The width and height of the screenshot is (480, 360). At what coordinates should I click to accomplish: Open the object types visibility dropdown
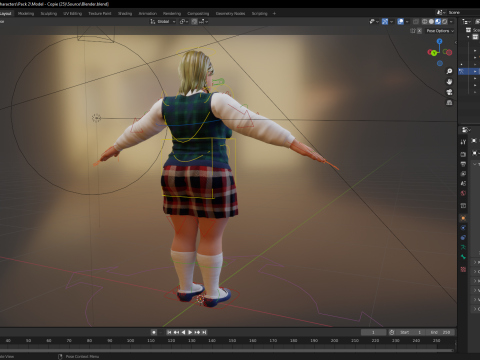pos(374,22)
